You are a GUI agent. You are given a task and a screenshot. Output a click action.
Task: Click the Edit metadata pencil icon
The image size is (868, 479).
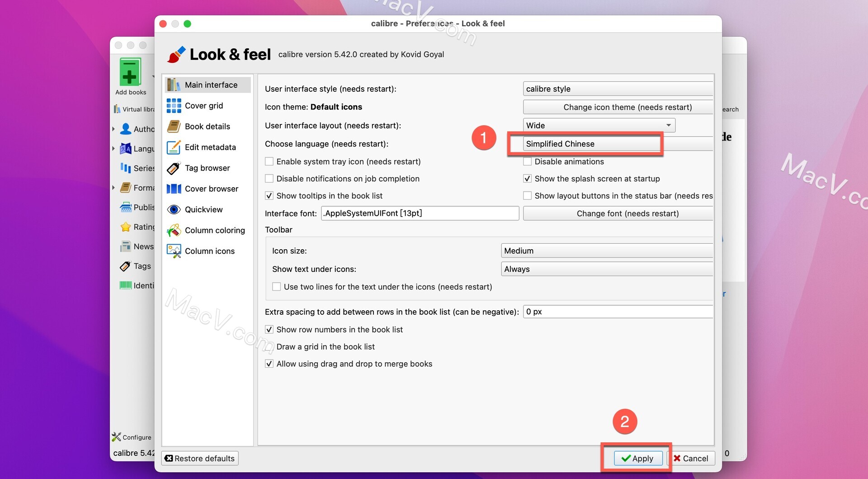click(174, 147)
